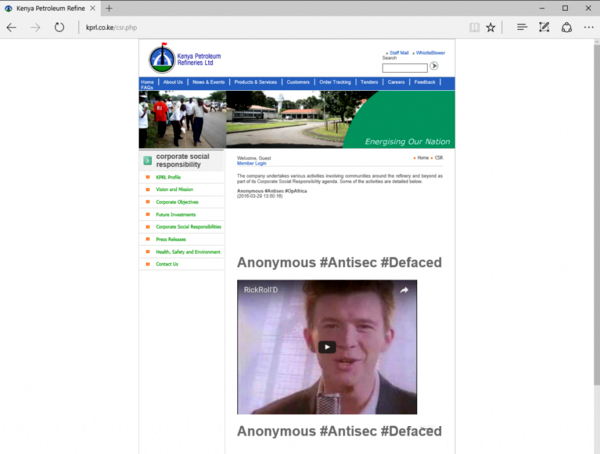Click the WhistleBlower link

(430, 53)
